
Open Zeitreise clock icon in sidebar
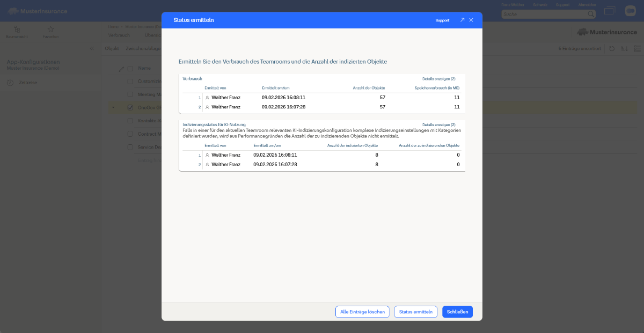pyautogui.click(x=10, y=83)
